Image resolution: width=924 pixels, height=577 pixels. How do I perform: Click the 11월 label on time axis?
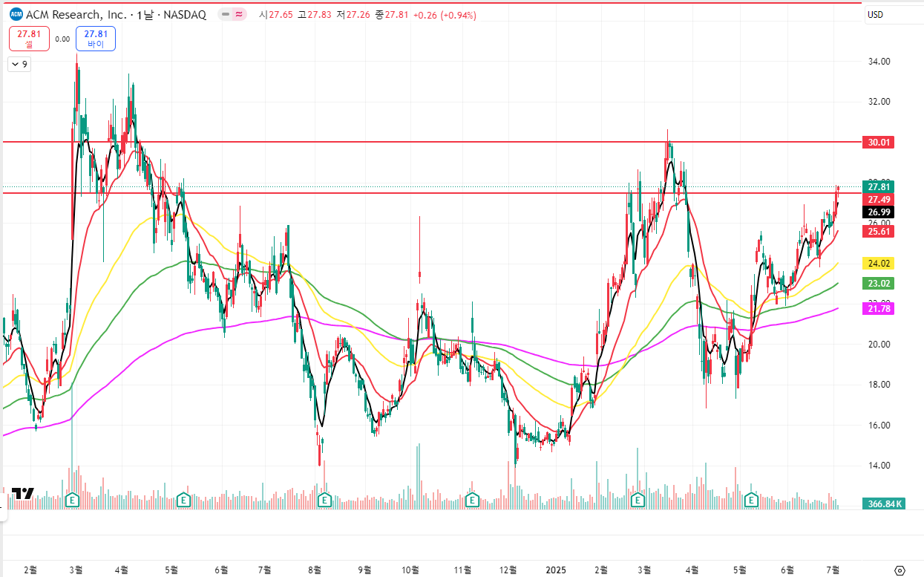coord(462,570)
